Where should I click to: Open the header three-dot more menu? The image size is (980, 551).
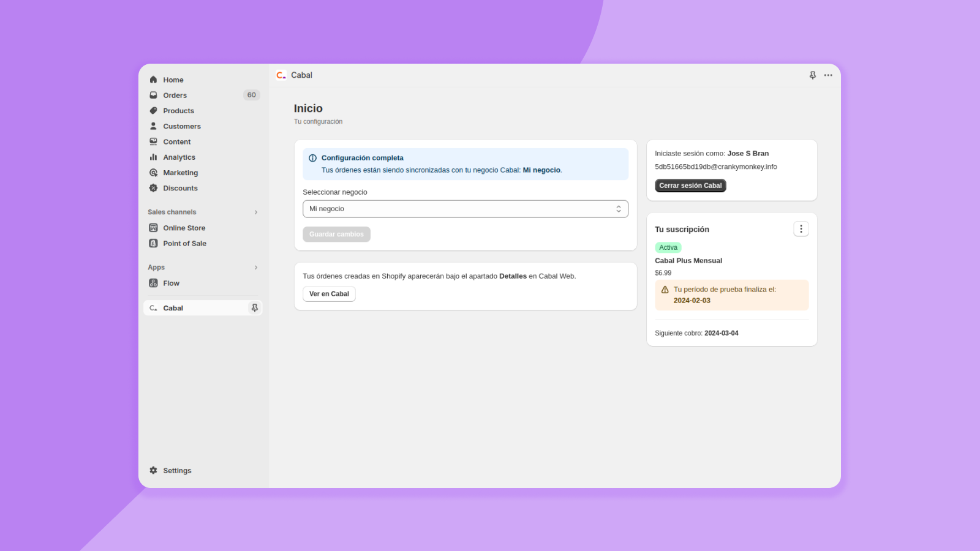coord(828,75)
